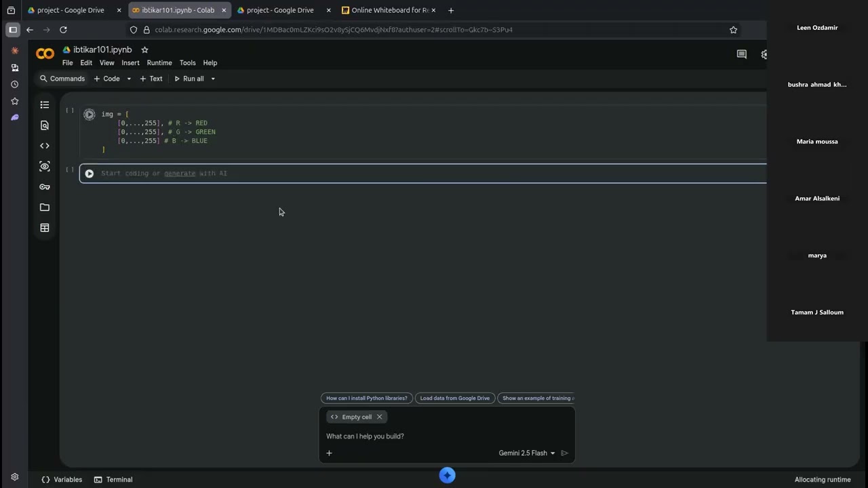Click the Gemini sparkle button

tap(447, 475)
